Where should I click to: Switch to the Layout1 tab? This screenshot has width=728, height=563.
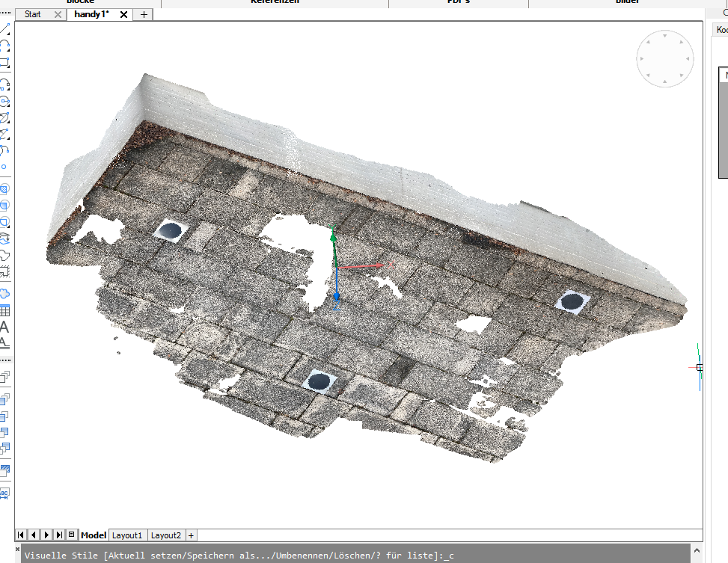click(127, 535)
